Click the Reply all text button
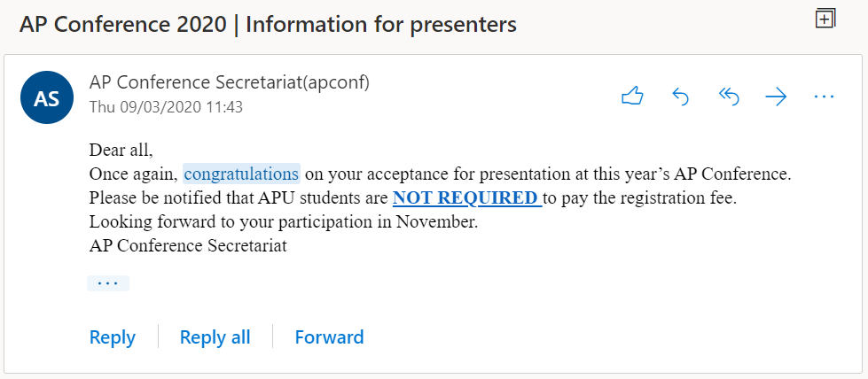 [x=215, y=337]
